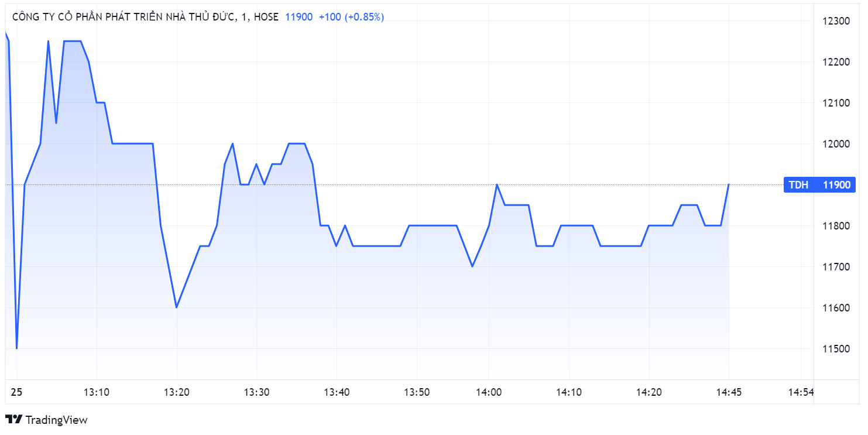Viewport: 868px width, 435px height.
Task: Select the company name chart title
Action: click(124, 17)
